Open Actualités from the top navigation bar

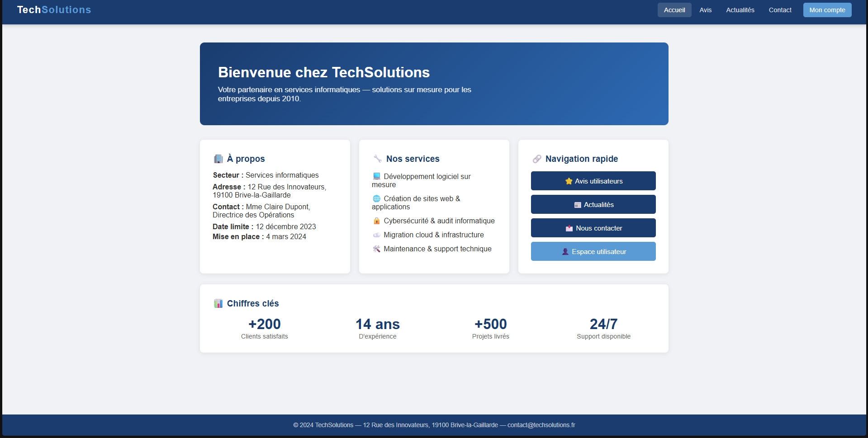(x=740, y=10)
